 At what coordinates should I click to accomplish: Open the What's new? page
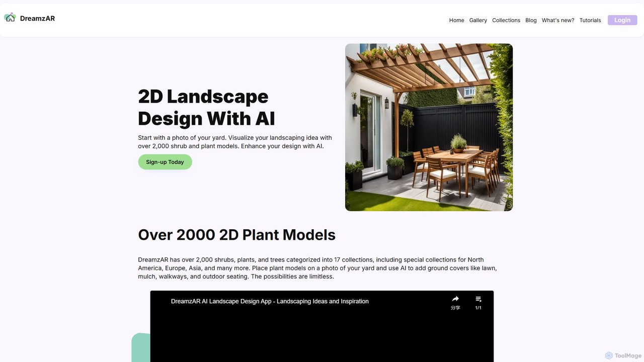pos(558,20)
